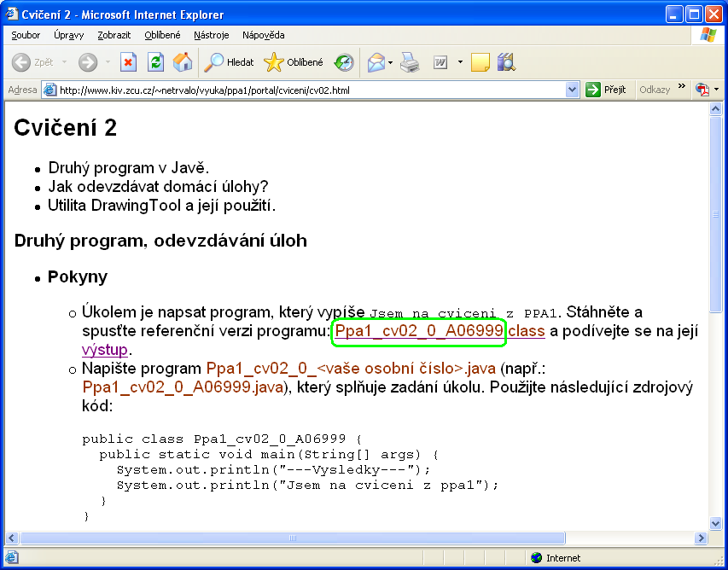Refresh the current page
728x570 pixels.
[155, 62]
